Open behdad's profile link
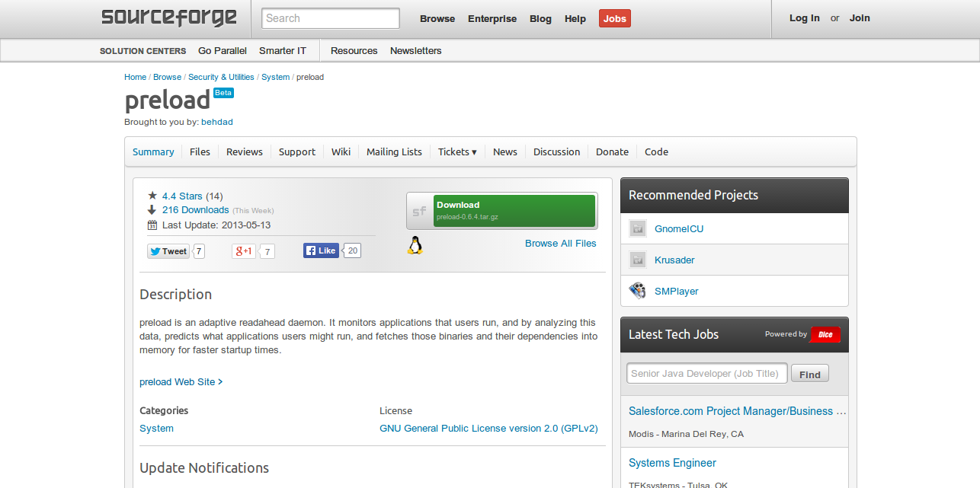980x488 pixels. (x=217, y=122)
